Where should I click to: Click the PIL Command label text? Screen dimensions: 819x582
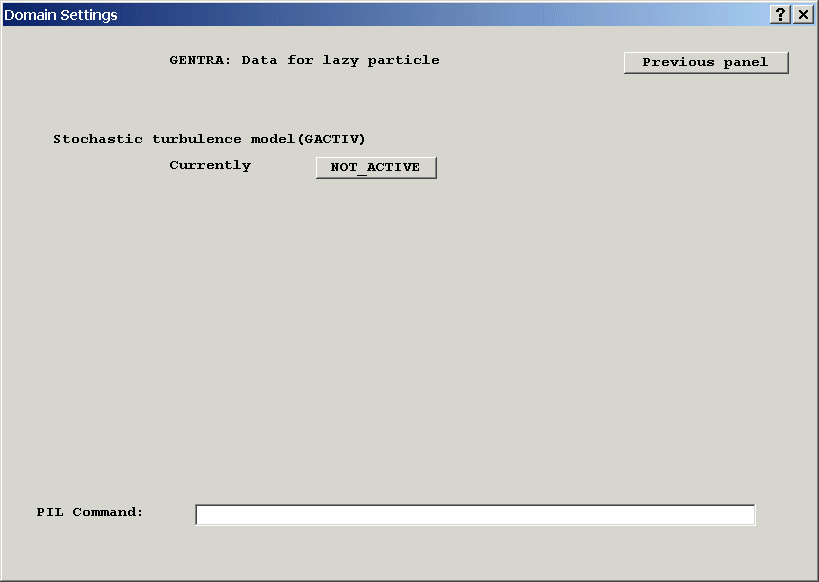point(90,512)
